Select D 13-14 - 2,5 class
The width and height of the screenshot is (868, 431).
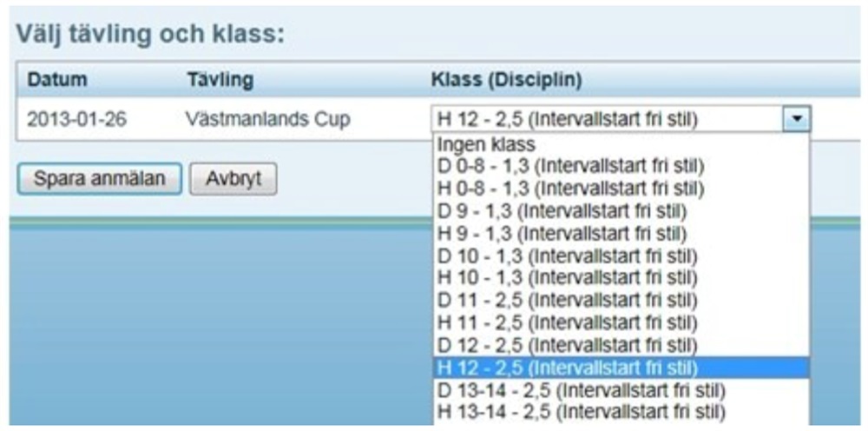click(x=621, y=390)
